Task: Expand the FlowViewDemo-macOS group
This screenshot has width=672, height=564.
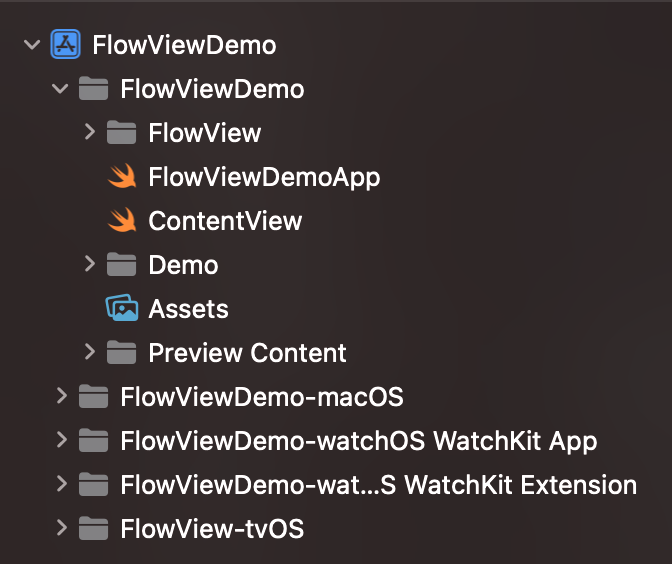Action: tap(61, 397)
